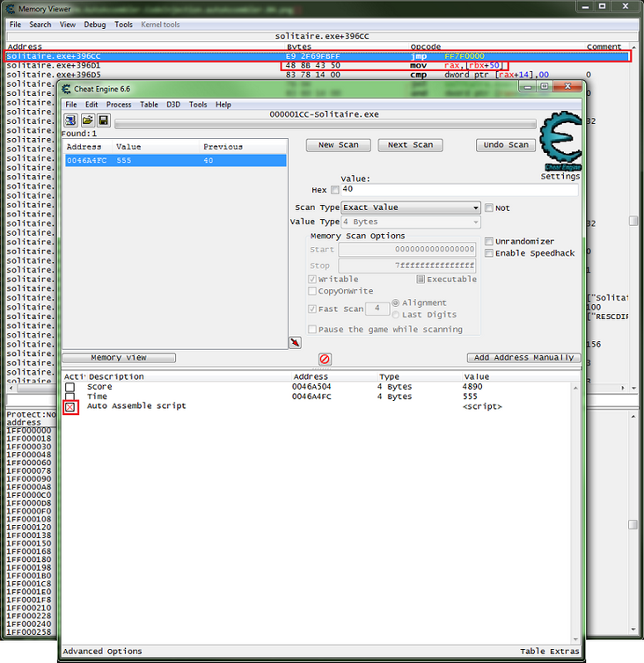Click the save floppy disk icon
The width and height of the screenshot is (644, 663).
coord(103,120)
